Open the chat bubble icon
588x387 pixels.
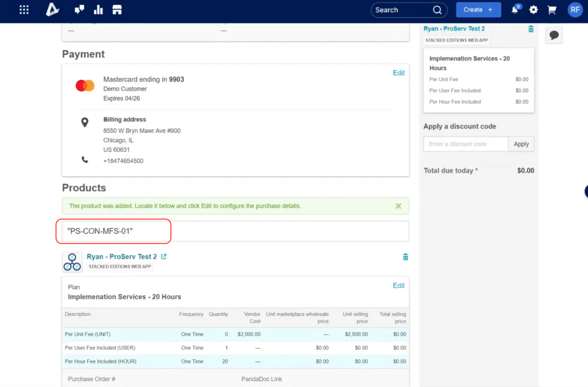pyautogui.click(x=554, y=35)
